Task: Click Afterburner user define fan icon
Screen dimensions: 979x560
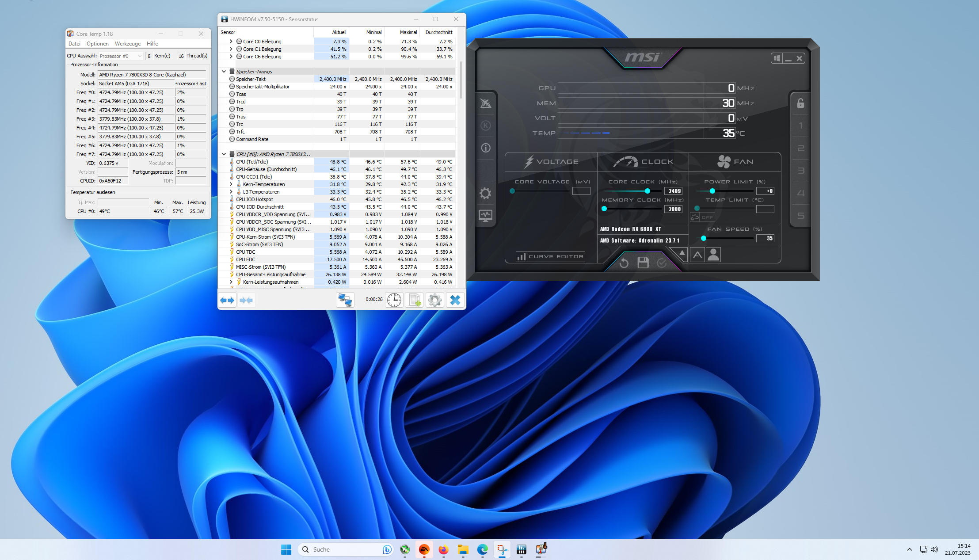Action: (713, 255)
